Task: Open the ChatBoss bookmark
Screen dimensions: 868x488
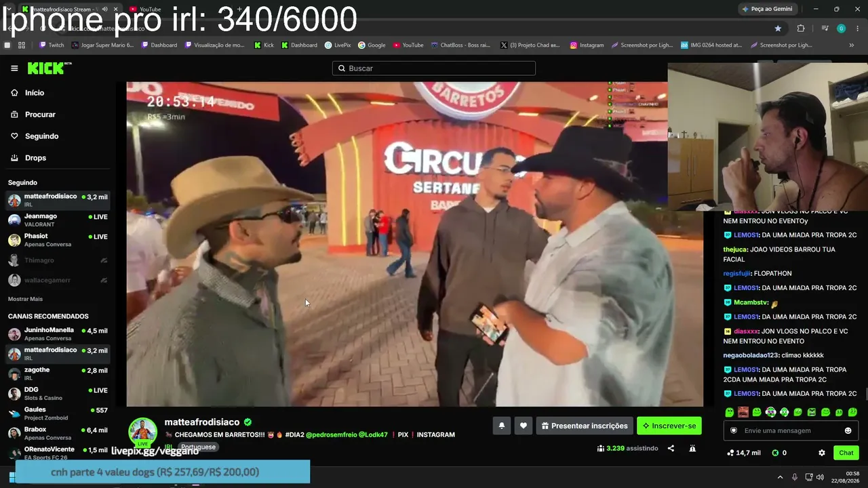Action: [x=460, y=45]
